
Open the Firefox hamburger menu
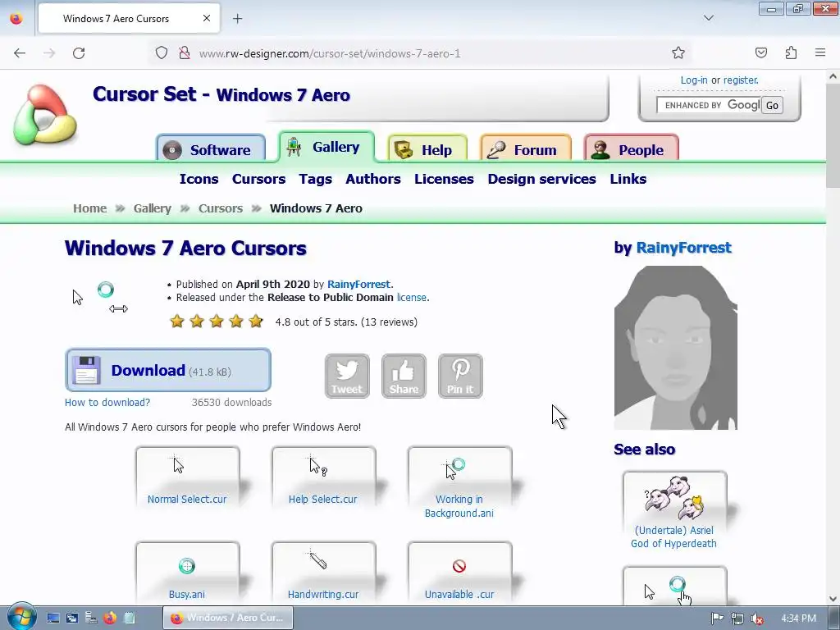tap(820, 53)
